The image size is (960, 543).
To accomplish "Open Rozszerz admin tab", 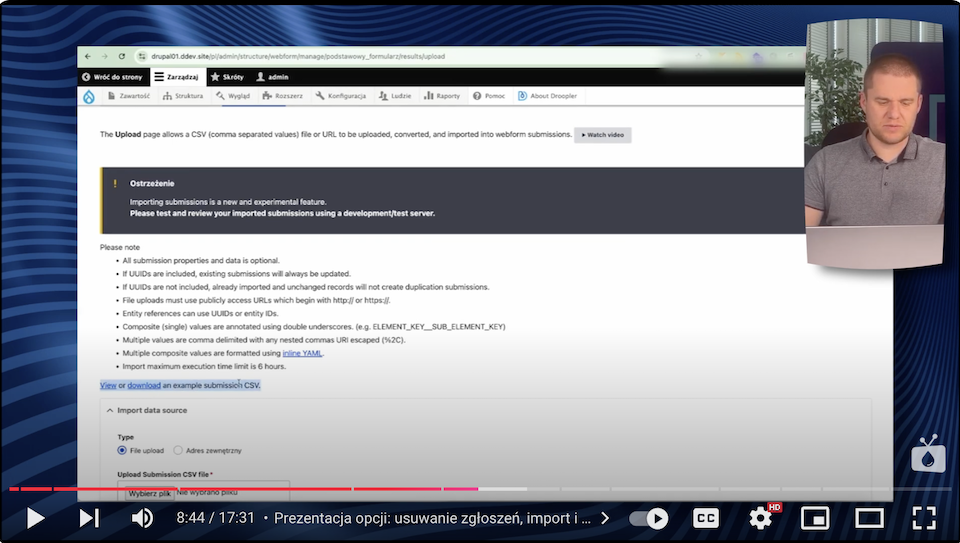I will (x=283, y=96).
